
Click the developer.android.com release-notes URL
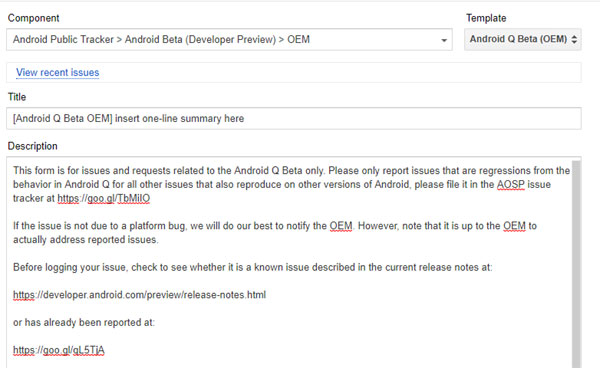tap(139, 295)
